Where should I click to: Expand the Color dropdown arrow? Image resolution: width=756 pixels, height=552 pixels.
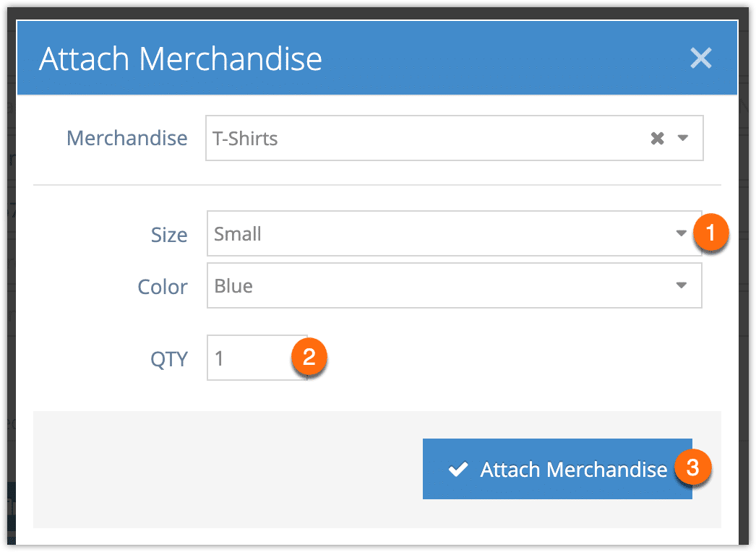click(x=681, y=285)
